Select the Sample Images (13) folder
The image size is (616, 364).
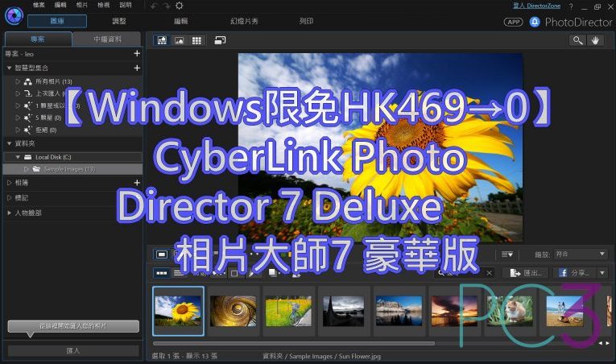(72, 169)
